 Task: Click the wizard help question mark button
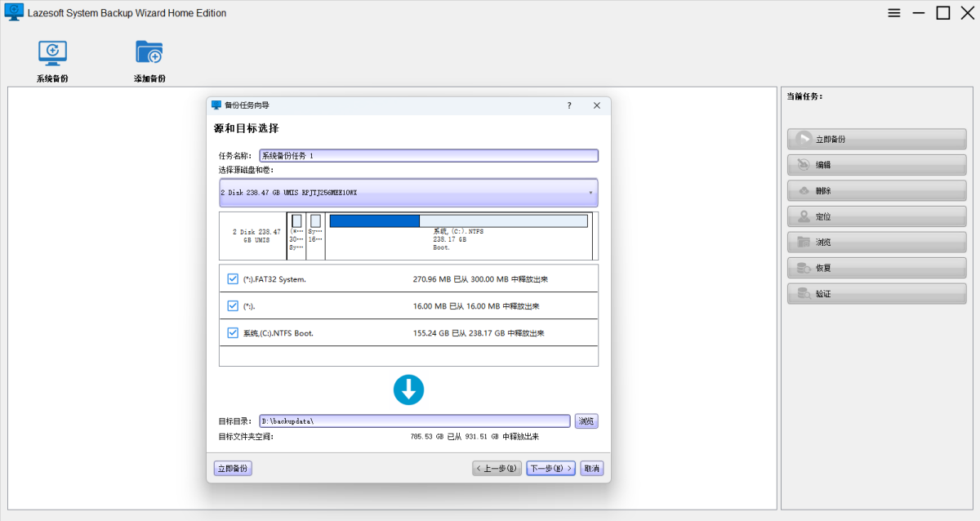coord(569,105)
